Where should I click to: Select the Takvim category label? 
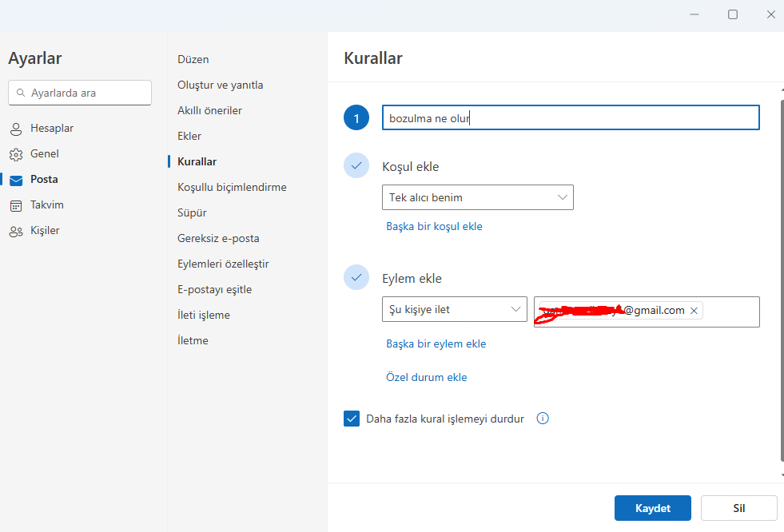(47, 204)
